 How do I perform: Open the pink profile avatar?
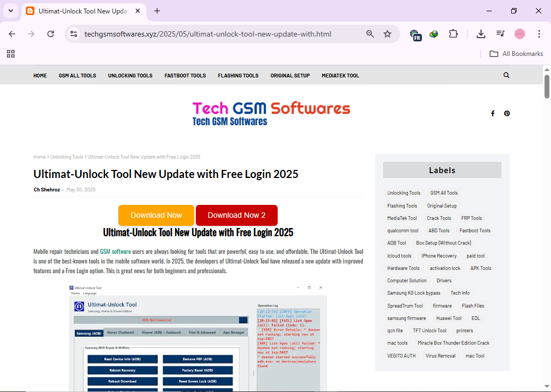[520, 34]
